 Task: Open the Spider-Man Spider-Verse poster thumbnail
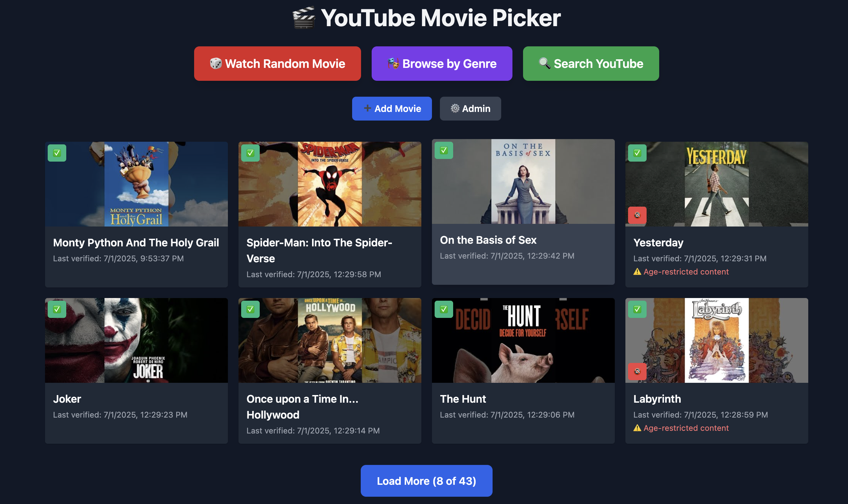click(x=330, y=184)
